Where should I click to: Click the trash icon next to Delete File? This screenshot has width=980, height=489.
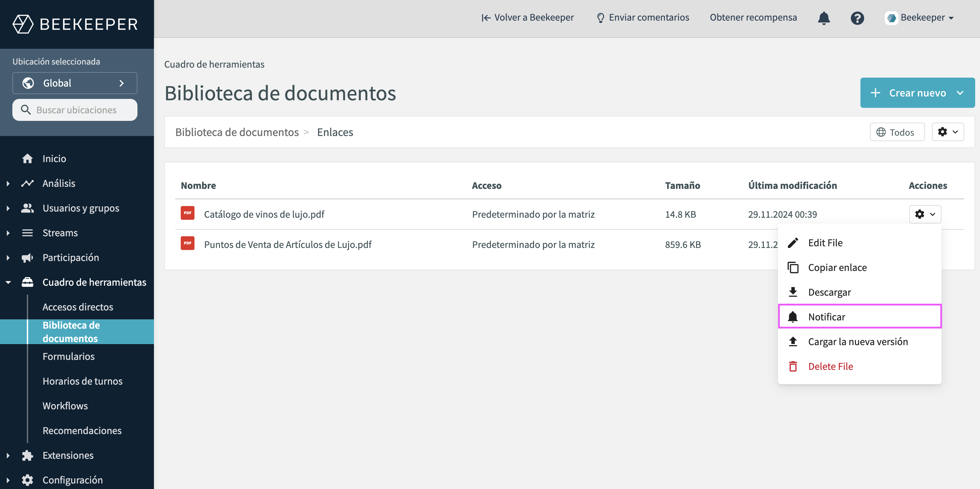[x=793, y=366]
